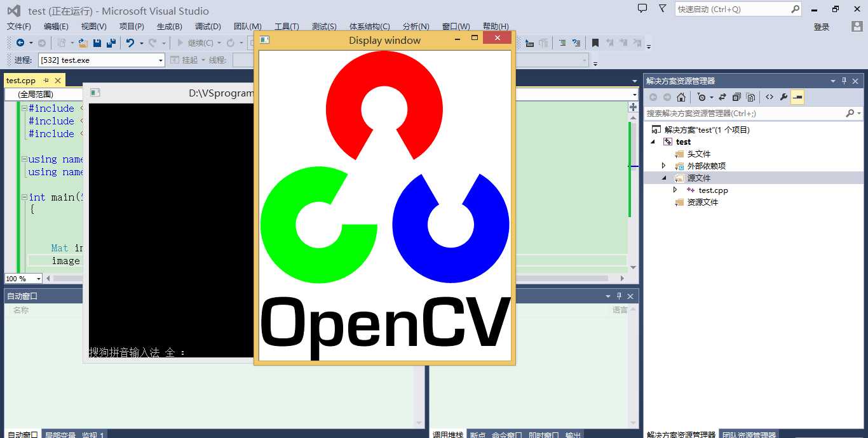Click the notifications funnel icon in title bar
Screen dimensions: 868x438
[663, 9]
